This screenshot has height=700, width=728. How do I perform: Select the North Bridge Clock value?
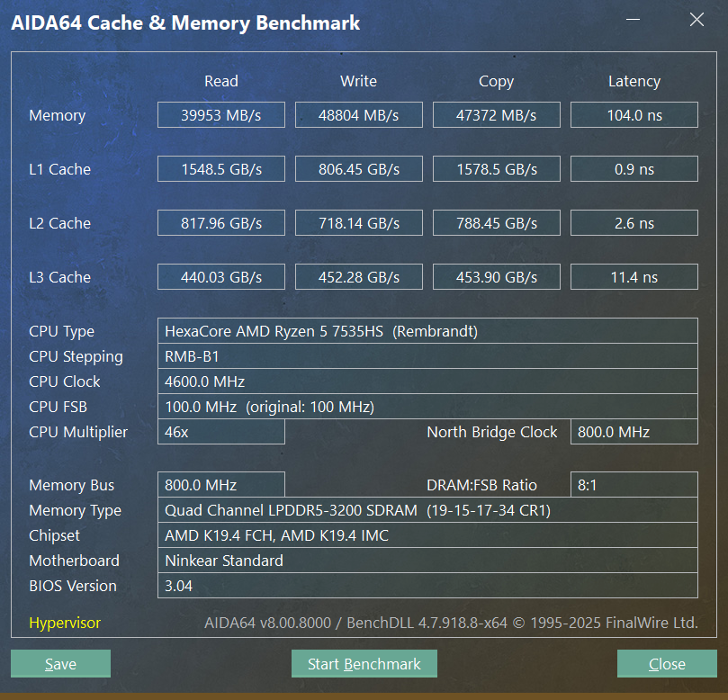(634, 432)
